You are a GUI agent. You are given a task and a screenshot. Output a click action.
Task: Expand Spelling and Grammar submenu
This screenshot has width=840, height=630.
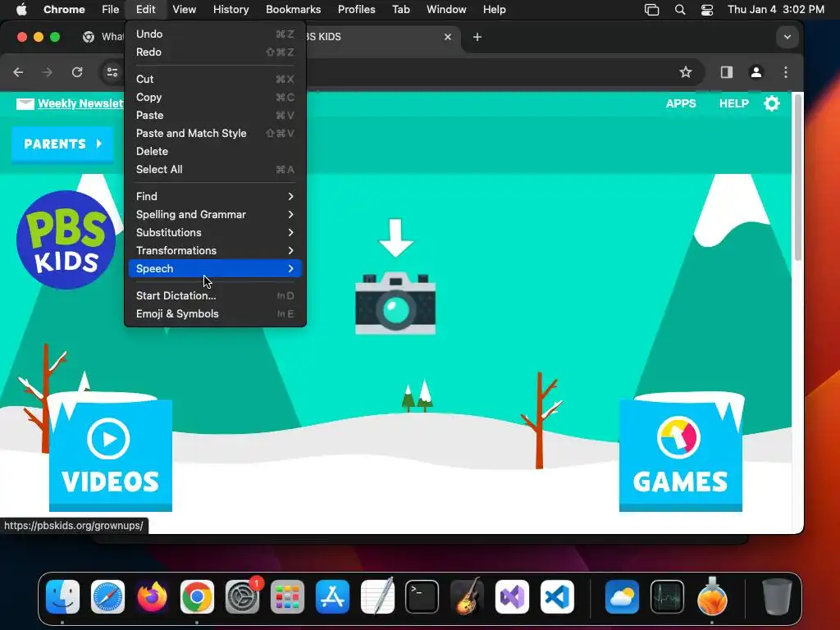point(215,214)
